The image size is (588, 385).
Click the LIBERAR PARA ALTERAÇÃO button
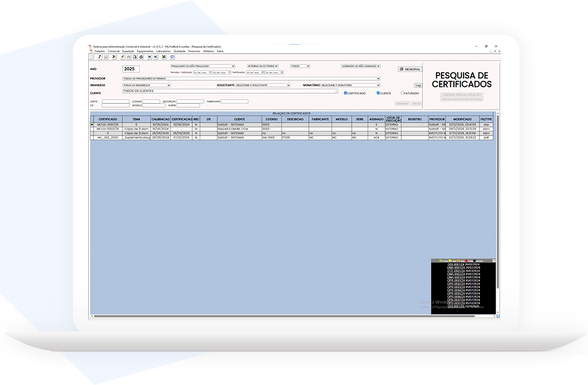click(462, 95)
